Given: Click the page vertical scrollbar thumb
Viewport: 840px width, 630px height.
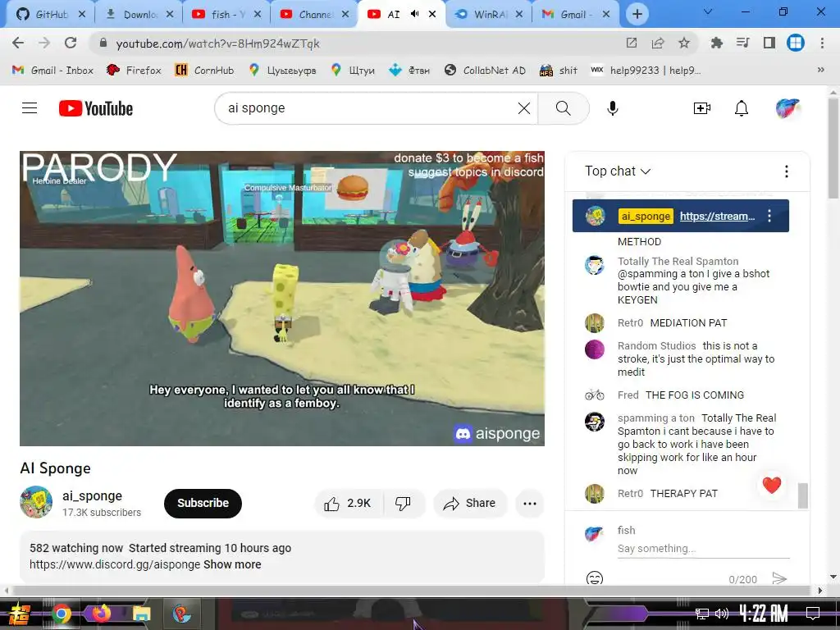Looking at the screenshot, I should tap(833, 148).
